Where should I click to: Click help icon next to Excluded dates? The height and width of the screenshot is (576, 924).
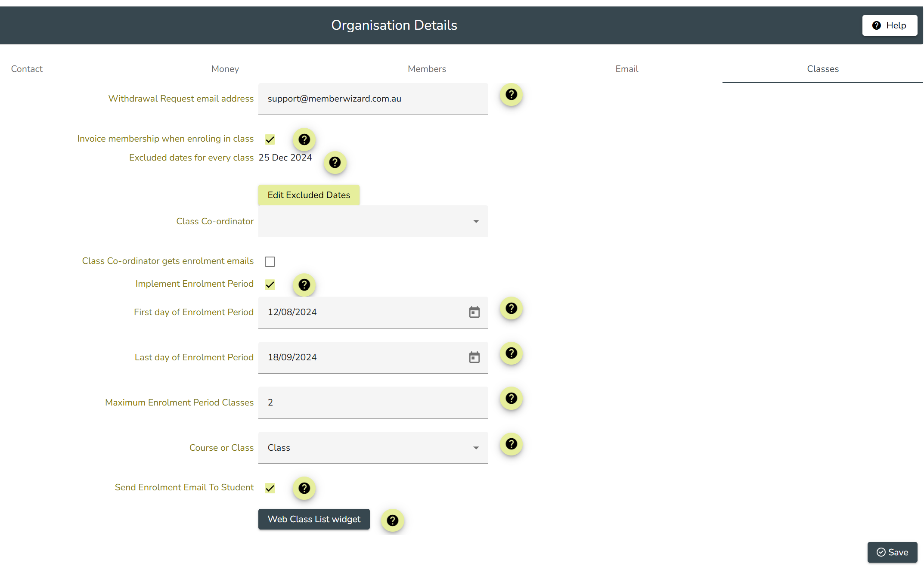(x=335, y=163)
